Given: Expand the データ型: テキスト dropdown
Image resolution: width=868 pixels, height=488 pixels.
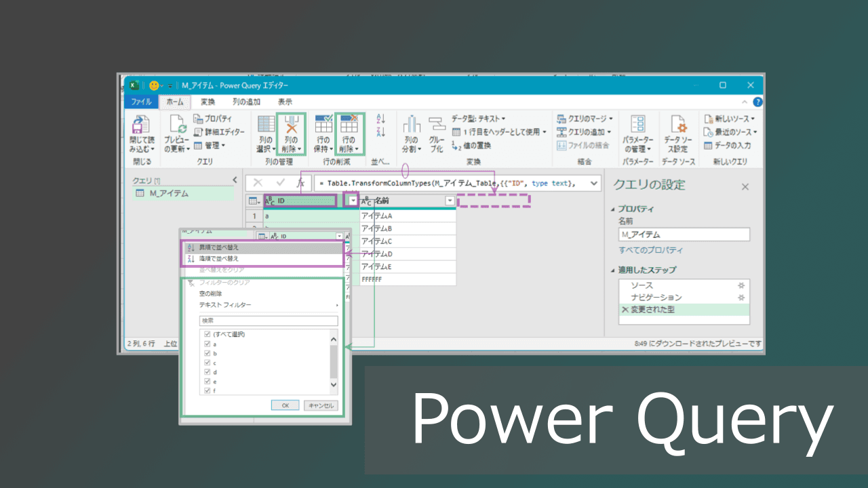Looking at the screenshot, I should [479, 119].
